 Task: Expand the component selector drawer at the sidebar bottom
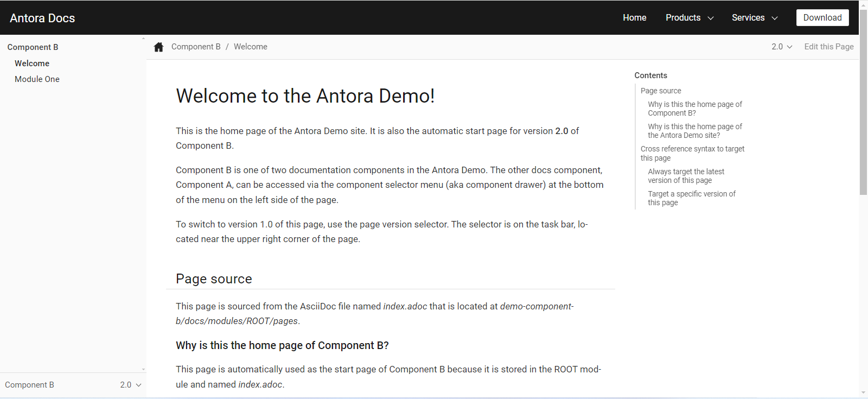click(x=73, y=385)
